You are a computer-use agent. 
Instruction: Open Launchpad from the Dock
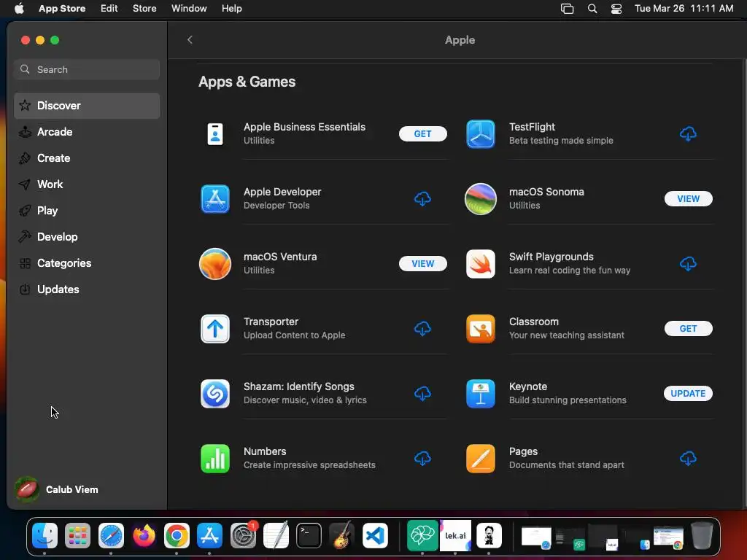click(x=77, y=536)
